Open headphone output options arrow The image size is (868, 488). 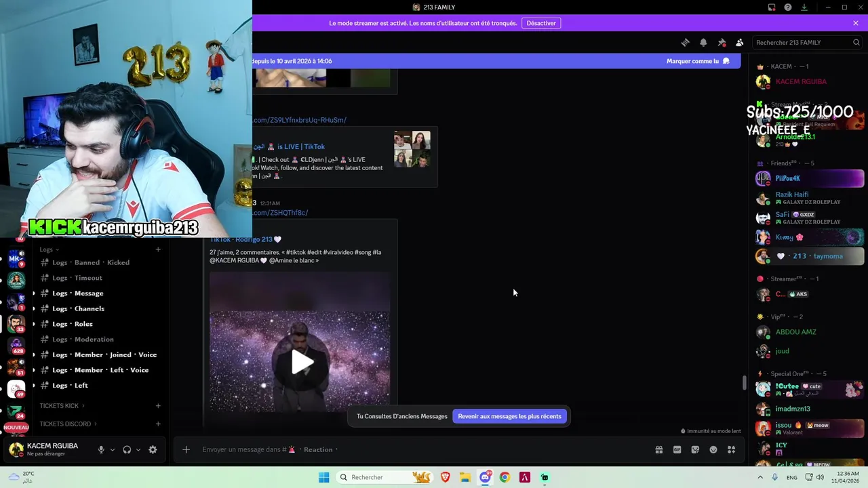pos(138,449)
